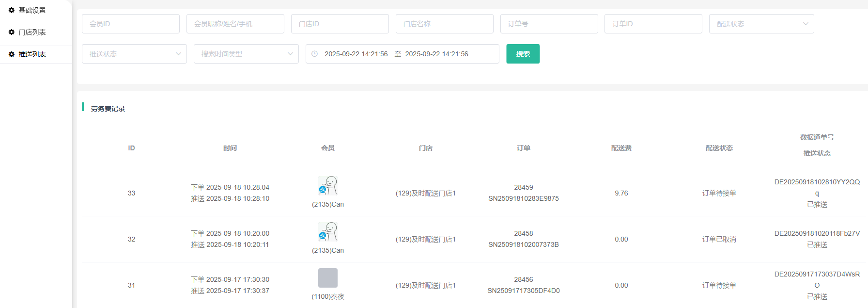Click the gear icon beside 推送列表
The width and height of the screenshot is (868, 308).
pyautogui.click(x=12, y=54)
